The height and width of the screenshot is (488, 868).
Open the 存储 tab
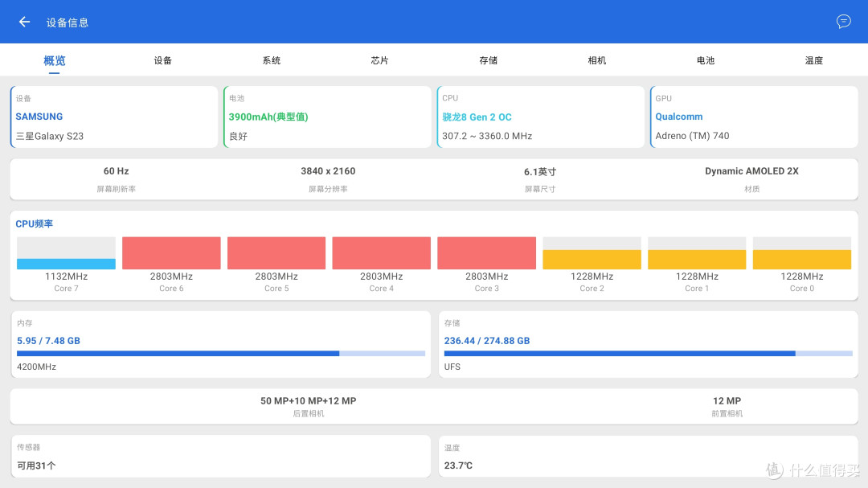click(x=489, y=60)
